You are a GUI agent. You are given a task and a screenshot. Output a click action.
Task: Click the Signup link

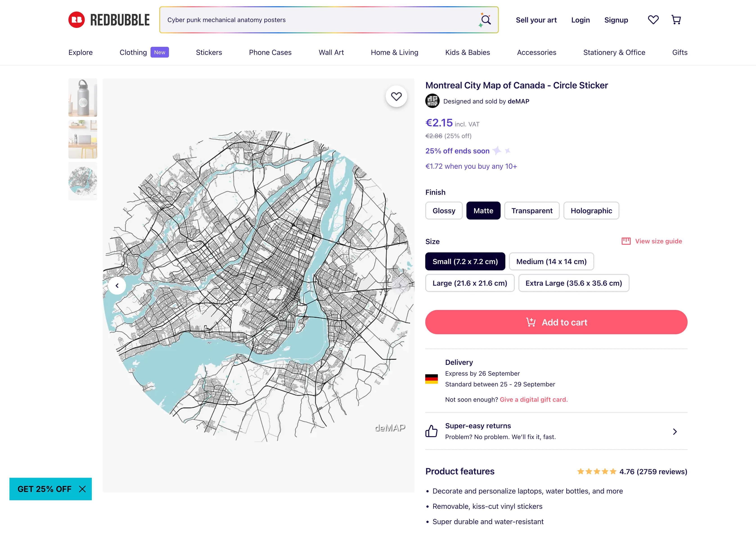616,20
